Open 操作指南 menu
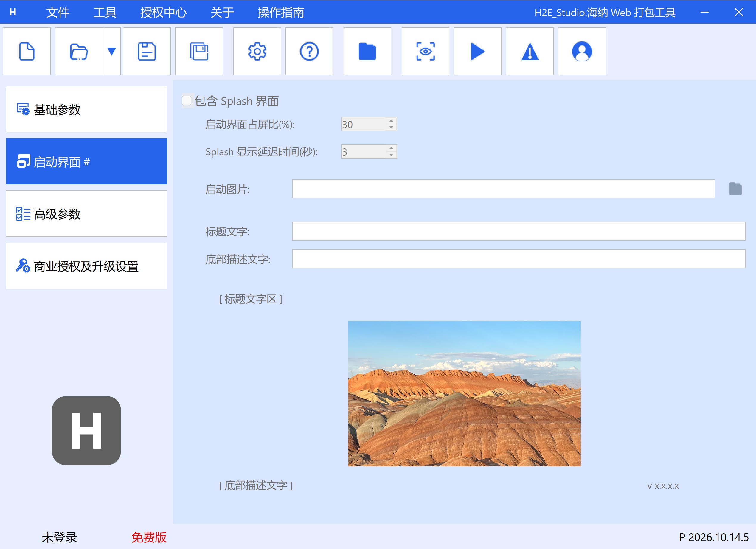Screen dimensions: 756x549 [281, 12]
